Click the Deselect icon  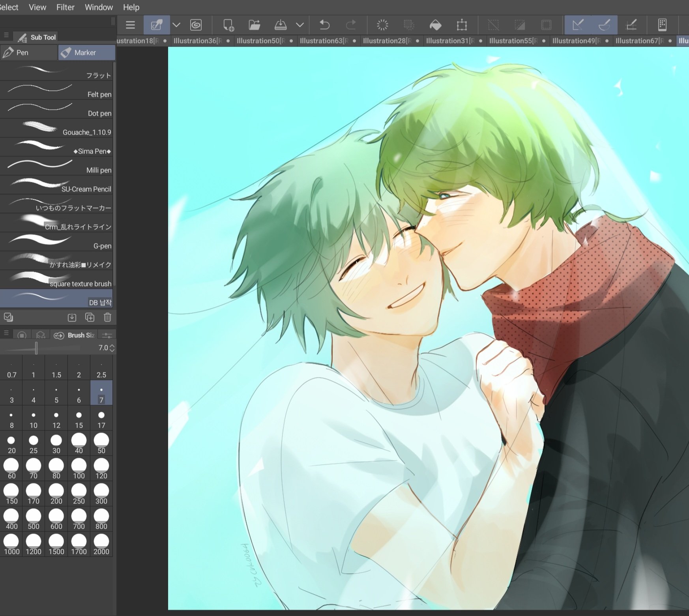493,25
